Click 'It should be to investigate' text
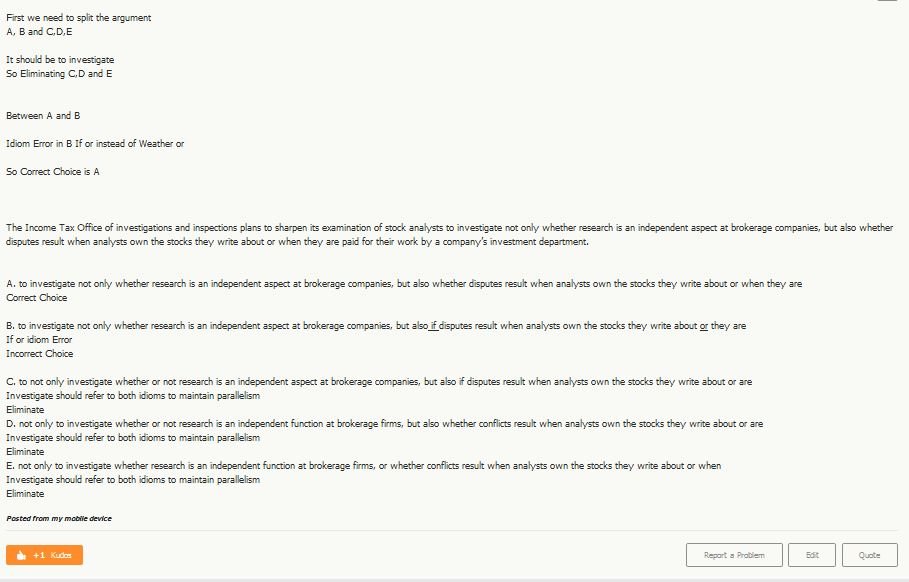Screen dimensions: 909x582 (60, 60)
